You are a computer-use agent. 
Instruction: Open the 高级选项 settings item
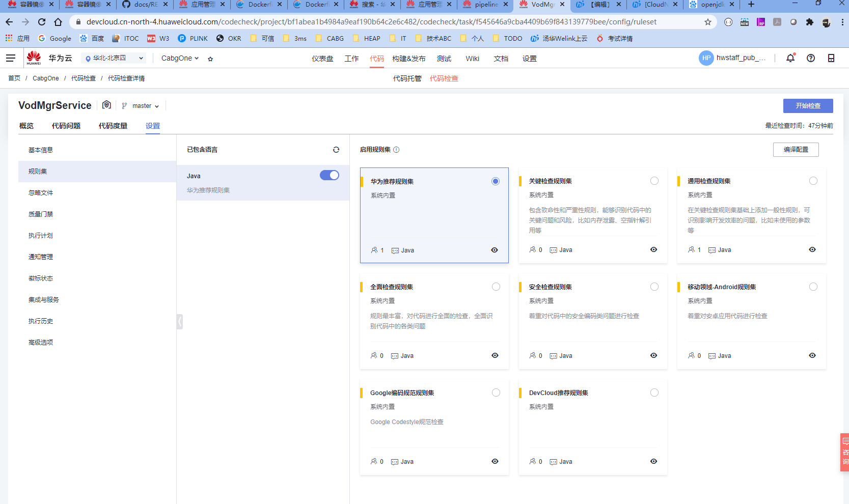click(x=97, y=343)
